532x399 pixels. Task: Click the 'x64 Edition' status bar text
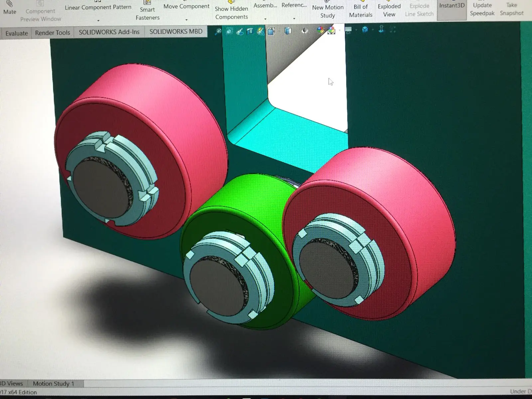[x=23, y=392]
